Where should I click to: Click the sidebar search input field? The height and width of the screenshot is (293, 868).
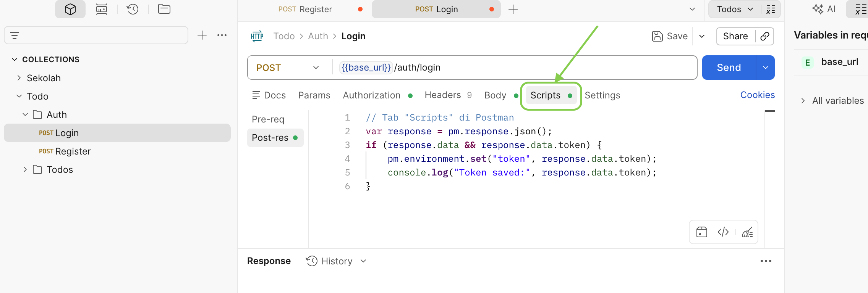click(x=96, y=35)
